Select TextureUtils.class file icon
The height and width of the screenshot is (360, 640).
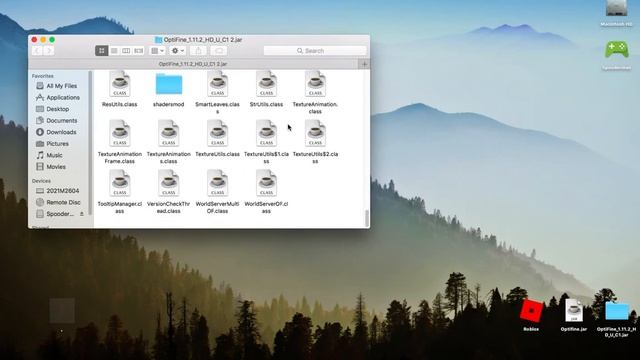pyautogui.click(x=218, y=133)
